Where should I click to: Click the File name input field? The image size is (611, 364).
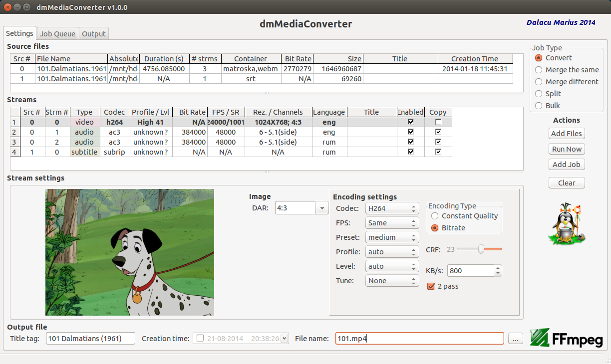point(419,339)
